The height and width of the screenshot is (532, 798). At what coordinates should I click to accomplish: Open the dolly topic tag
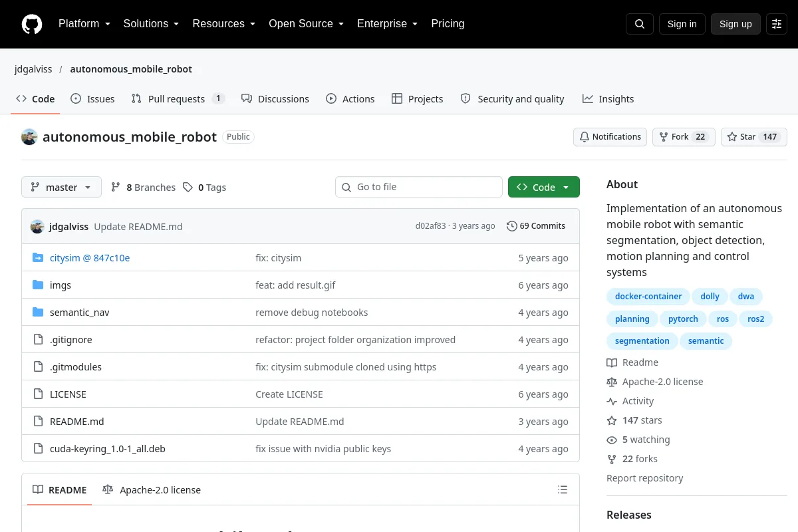(x=710, y=297)
